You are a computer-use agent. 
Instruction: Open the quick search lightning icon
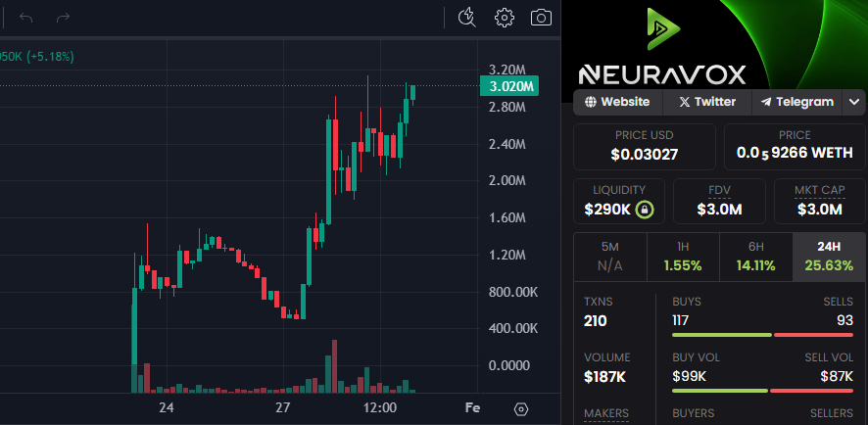(467, 18)
